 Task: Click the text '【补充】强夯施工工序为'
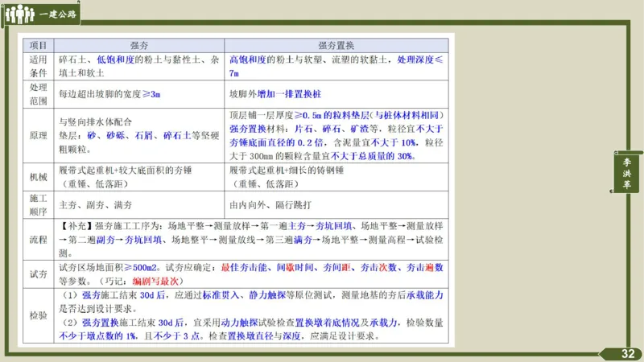[x=110, y=226]
